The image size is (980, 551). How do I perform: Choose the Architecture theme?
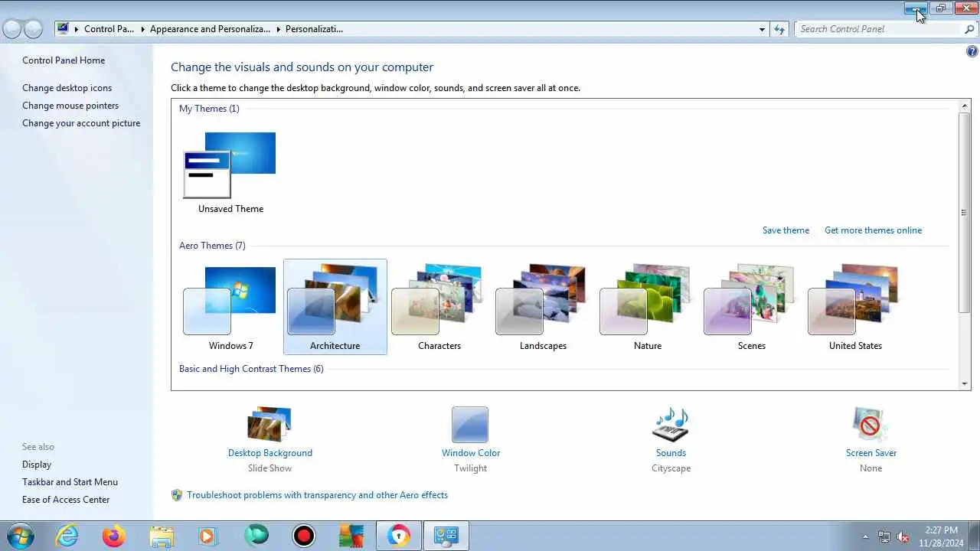coord(335,307)
